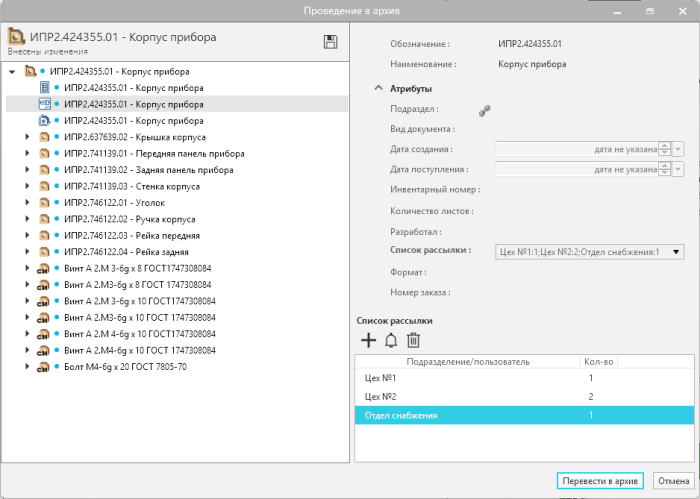
Task: Click the link icon next to Подраздел
Action: click(484, 111)
